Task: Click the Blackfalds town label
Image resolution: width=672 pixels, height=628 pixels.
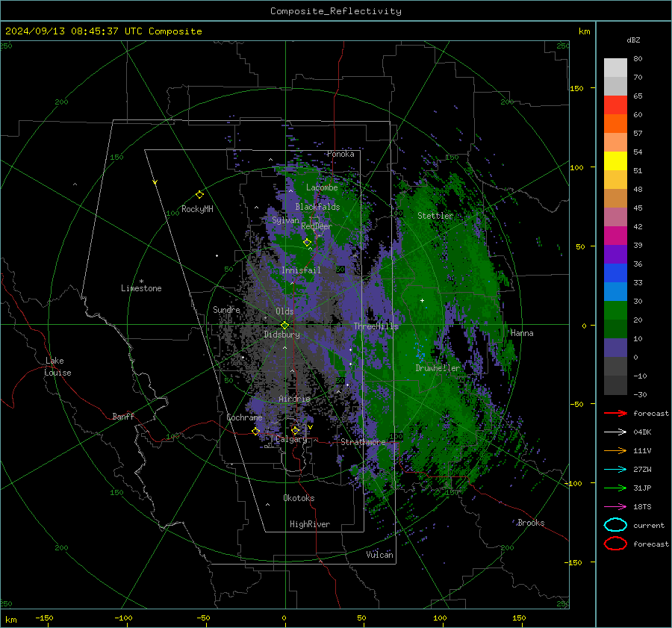Action: (x=317, y=207)
